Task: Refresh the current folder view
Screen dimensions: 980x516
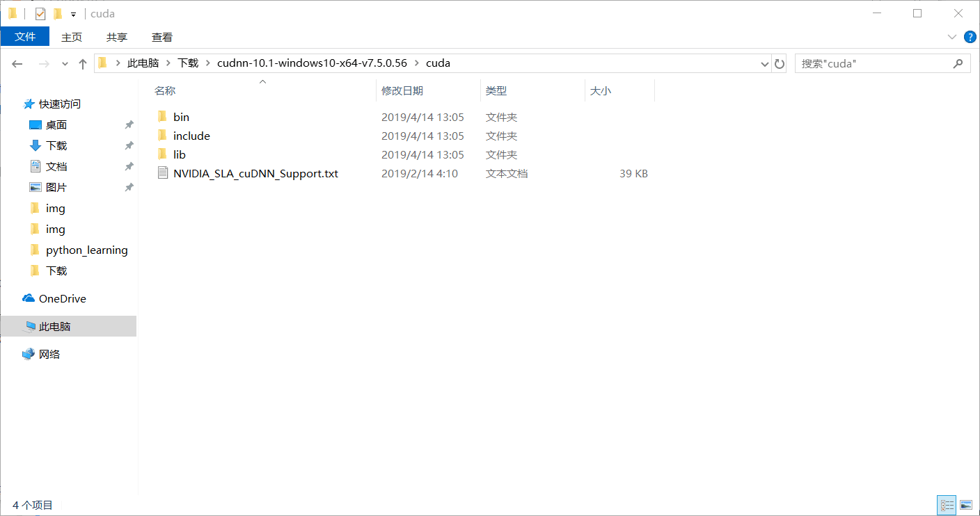Action: click(x=780, y=63)
